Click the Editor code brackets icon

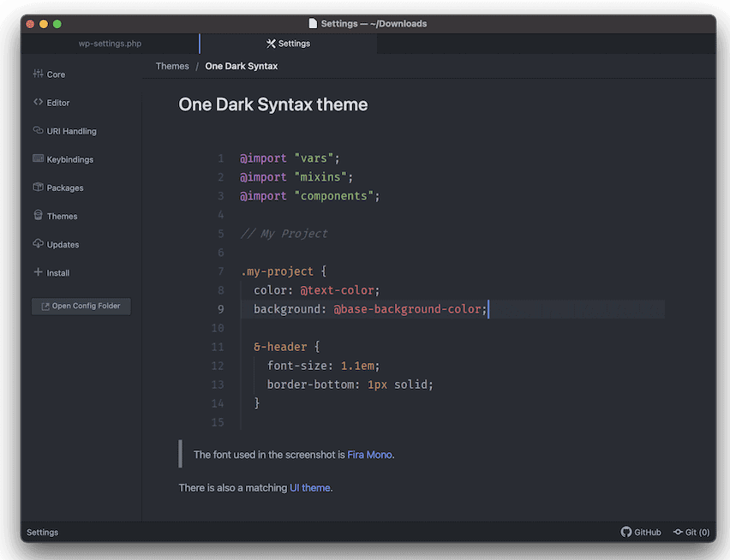(39, 102)
